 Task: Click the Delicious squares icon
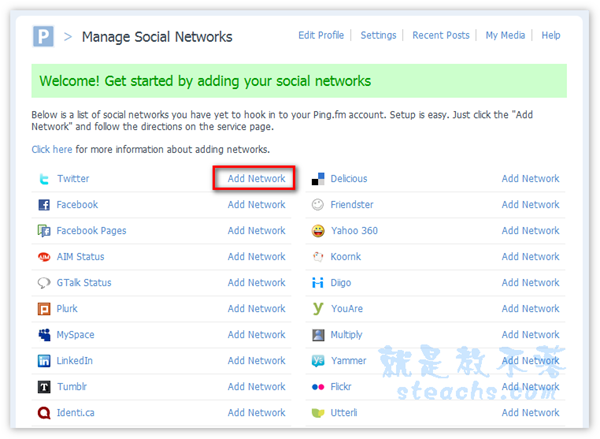pos(318,179)
